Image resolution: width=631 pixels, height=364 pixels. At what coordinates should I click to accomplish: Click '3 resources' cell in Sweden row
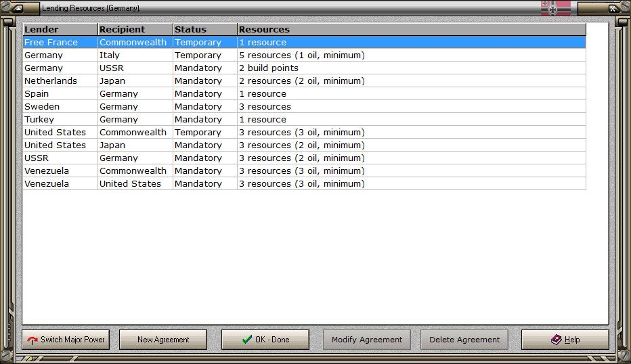pyautogui.click(x=412, y=107)
